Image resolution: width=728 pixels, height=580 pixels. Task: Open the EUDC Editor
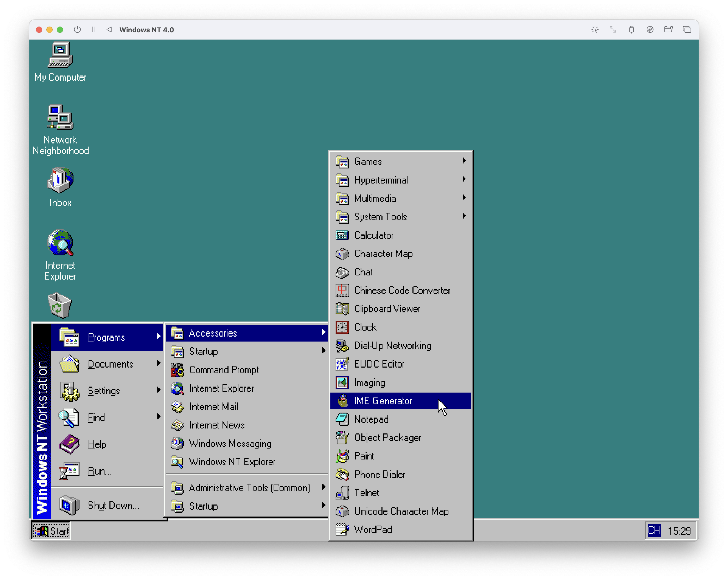point(379,364)
